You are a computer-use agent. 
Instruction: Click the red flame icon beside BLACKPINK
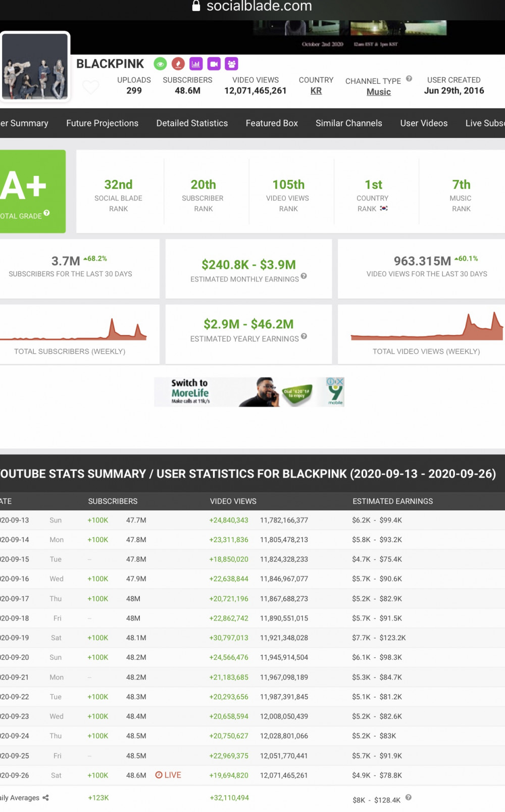(178, 64)
